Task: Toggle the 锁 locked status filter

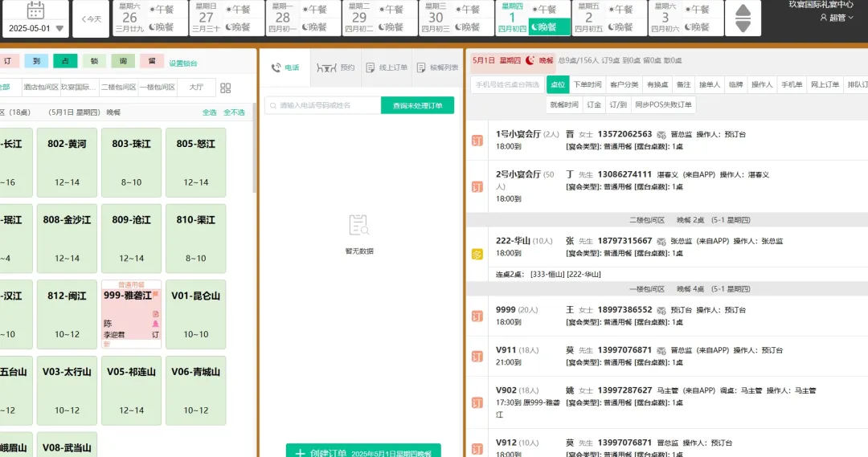Action: (94, 61)
